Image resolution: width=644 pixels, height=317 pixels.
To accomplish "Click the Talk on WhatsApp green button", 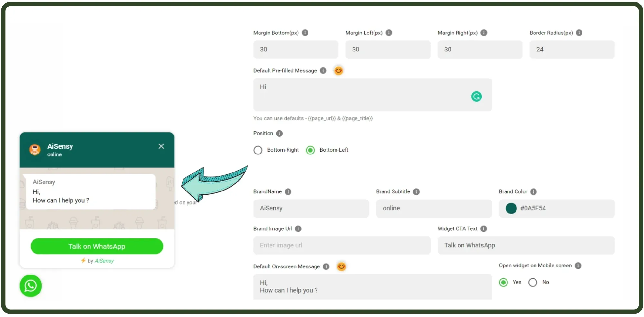I will click(x=97, y=247).
